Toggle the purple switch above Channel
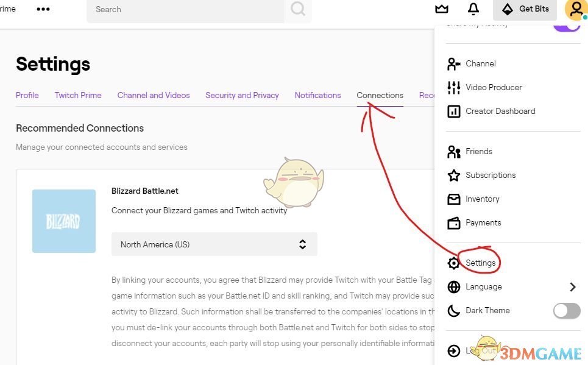Screen dimensions: 588x365 [567, 27]
